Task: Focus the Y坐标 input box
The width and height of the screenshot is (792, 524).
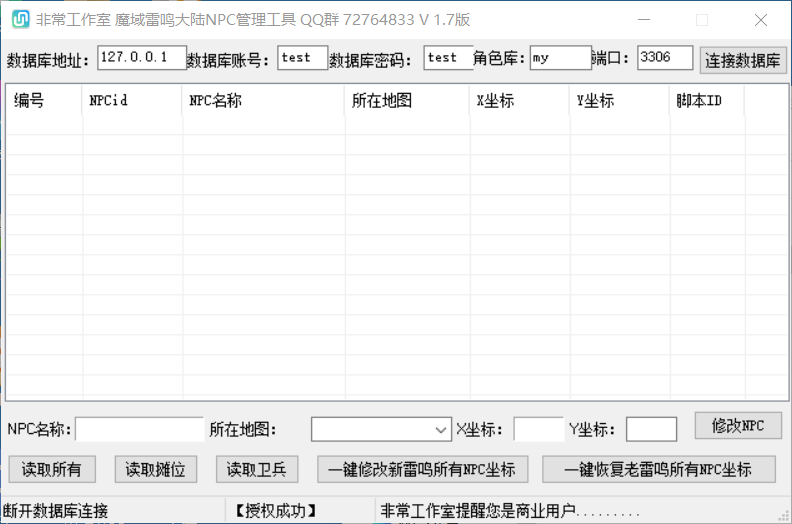Action: pos(651,430)
